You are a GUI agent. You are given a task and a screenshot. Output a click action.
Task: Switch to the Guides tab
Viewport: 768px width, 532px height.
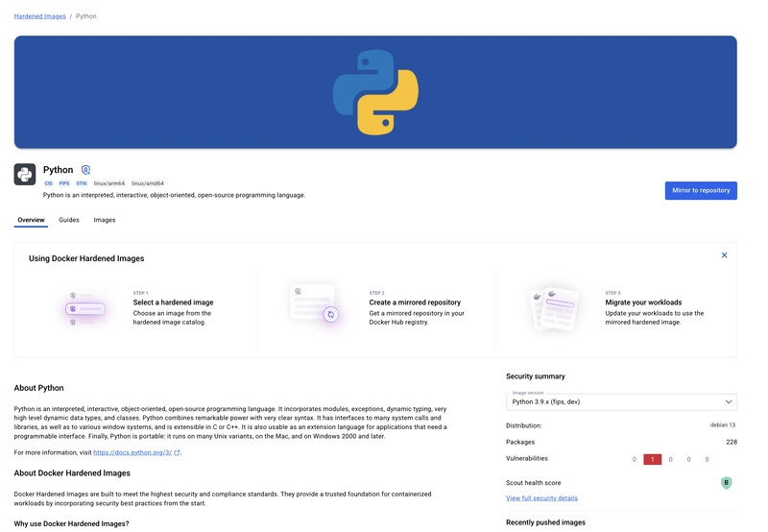point(69,220)
